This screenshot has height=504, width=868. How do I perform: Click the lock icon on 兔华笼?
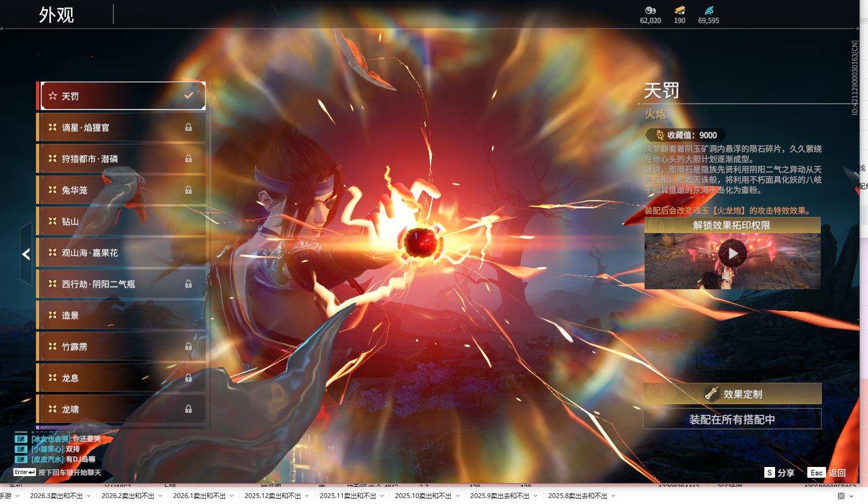189,190
